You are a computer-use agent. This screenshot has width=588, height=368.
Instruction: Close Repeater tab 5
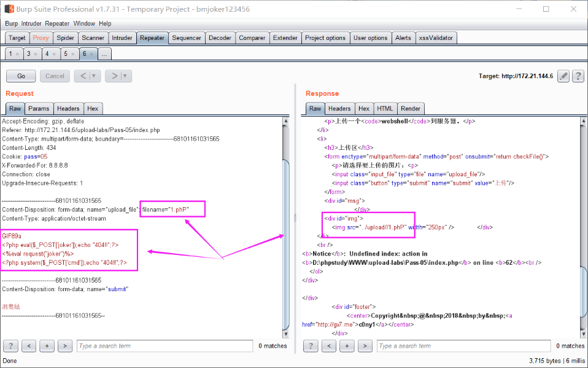click(x=73, y=54)
